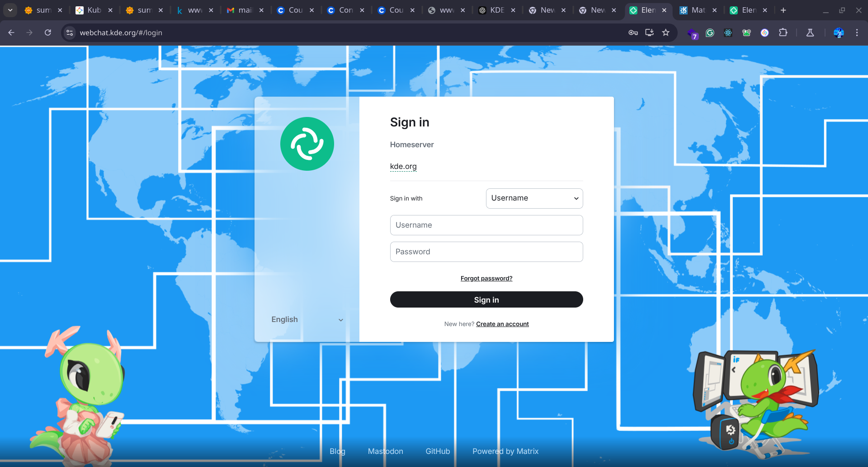Install the web app from the address bar
Image resolution: width=868 pixels, height=467 pixels.
coord(649,33)
